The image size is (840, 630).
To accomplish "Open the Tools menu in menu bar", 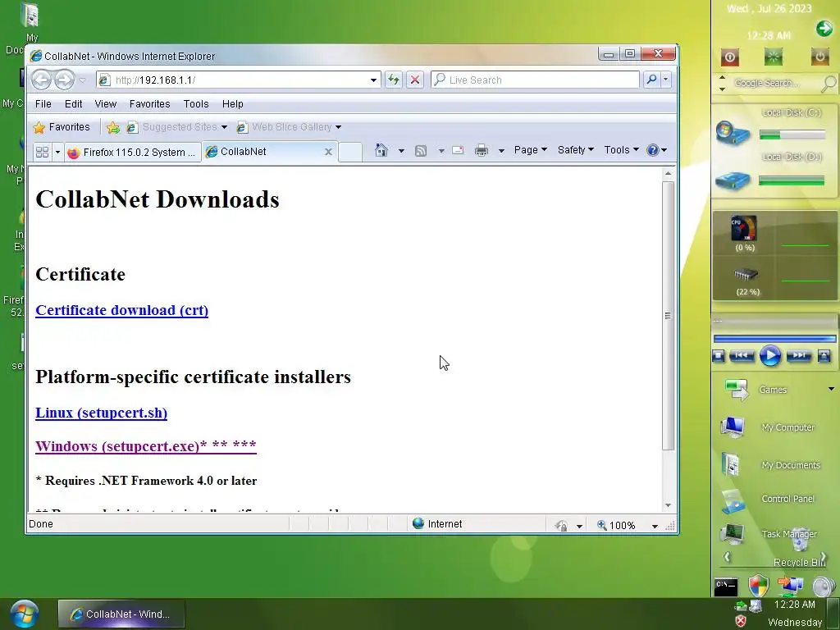I will [x=195, y=104].
